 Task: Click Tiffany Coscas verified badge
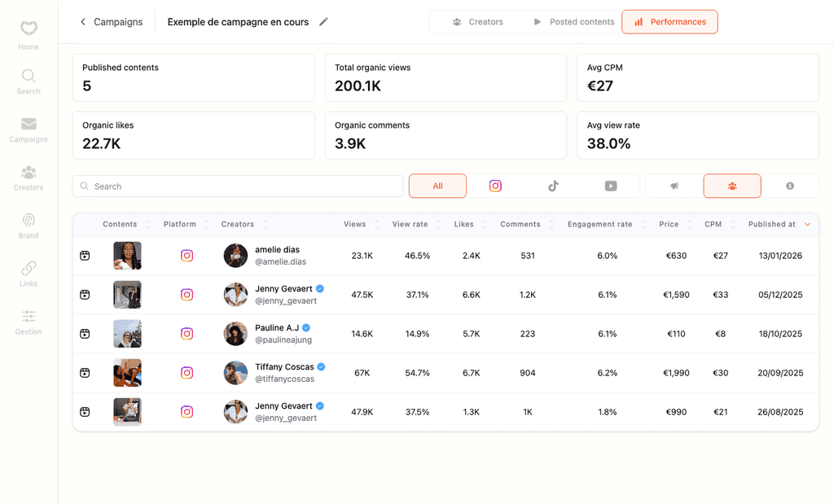tap(321, 367)
